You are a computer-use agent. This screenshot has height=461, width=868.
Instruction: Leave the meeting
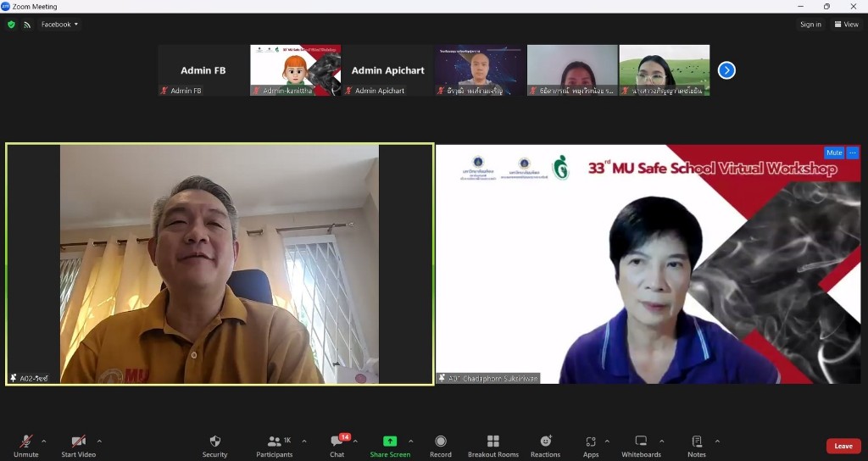[843, 446]
